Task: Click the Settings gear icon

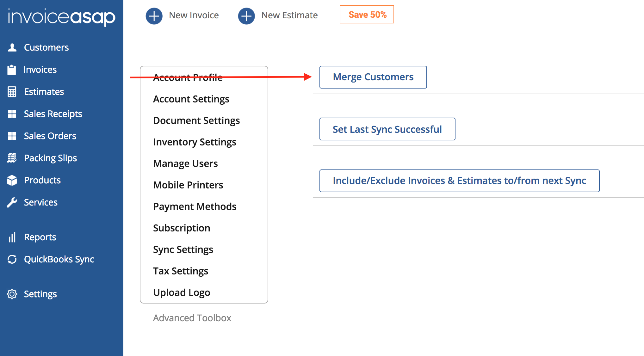Action: 12,294
